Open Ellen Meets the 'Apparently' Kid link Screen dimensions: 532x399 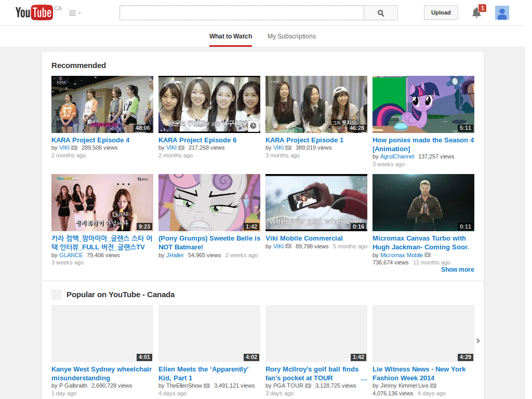tap(204, 374)
